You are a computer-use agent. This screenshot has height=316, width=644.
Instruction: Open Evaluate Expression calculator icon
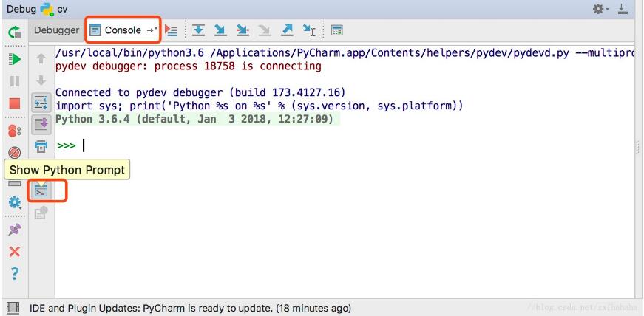point(337,30)
